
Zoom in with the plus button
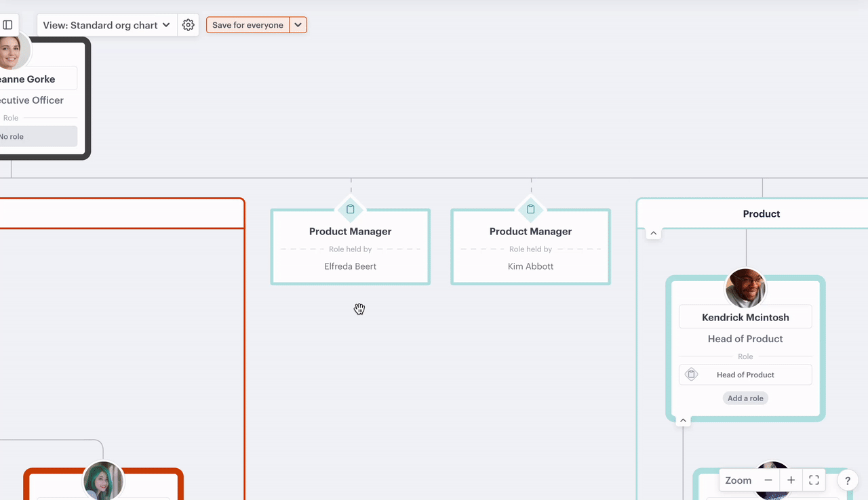click(x=791, y=480)
